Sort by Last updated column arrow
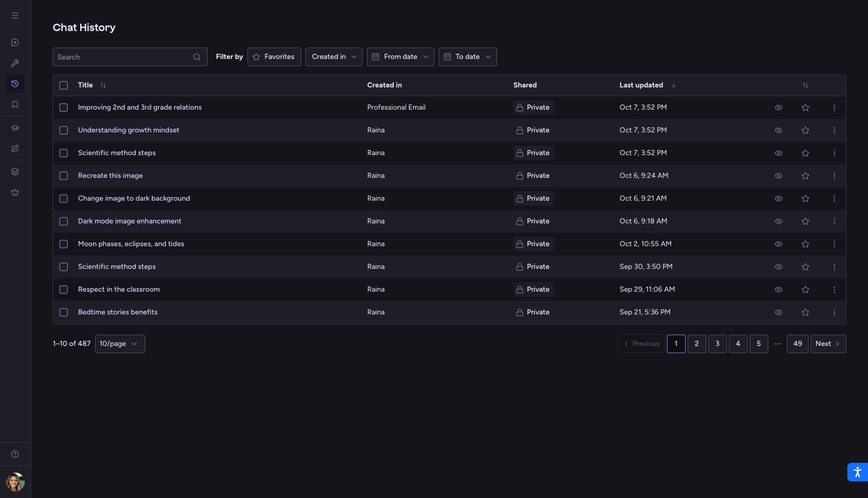This screenshot has width=868, height=498. pos(673,85)
